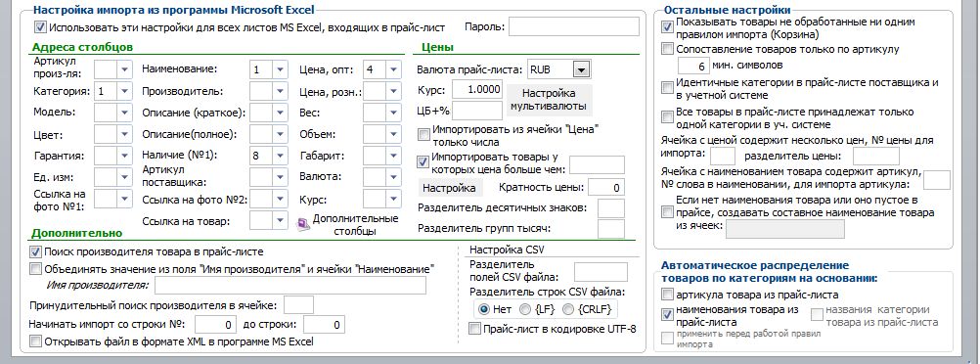
Task: Click the Настройка мультивалюты button
Action: coord(549,100)
